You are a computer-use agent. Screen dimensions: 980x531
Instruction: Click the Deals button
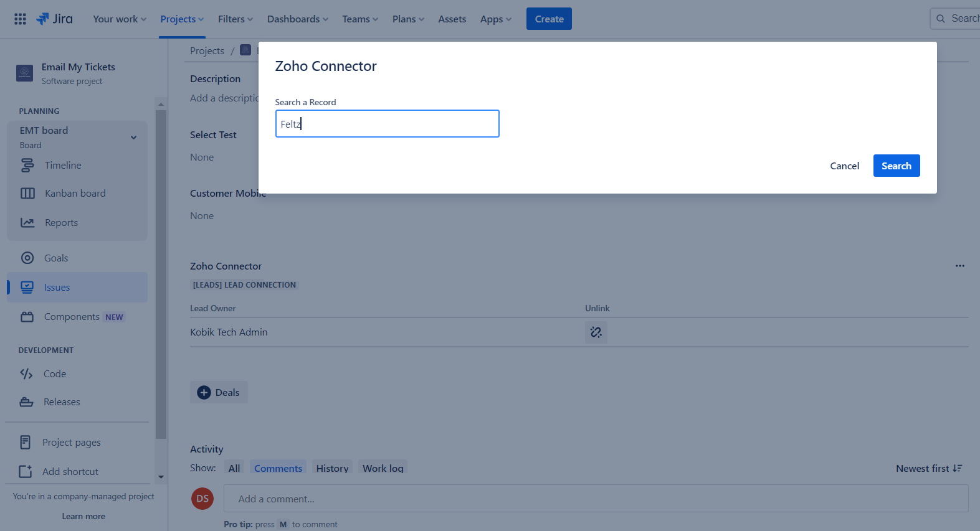[219, 392]
